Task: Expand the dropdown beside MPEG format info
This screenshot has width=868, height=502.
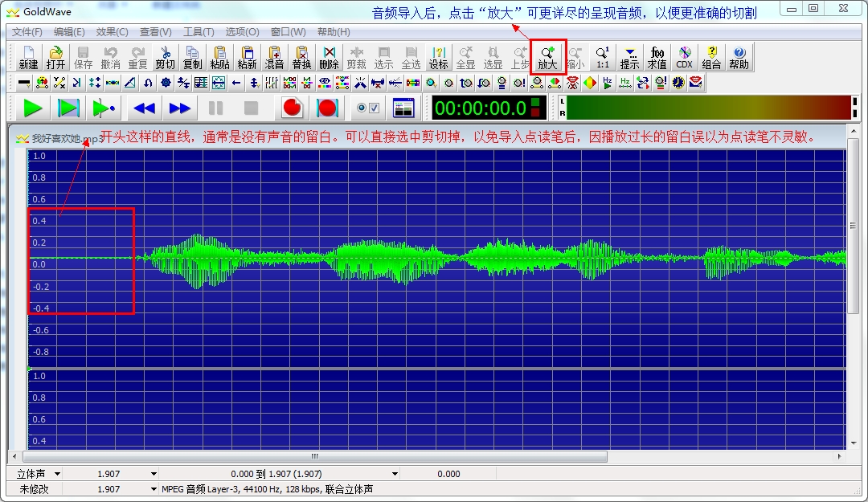Action: (154, 489)
